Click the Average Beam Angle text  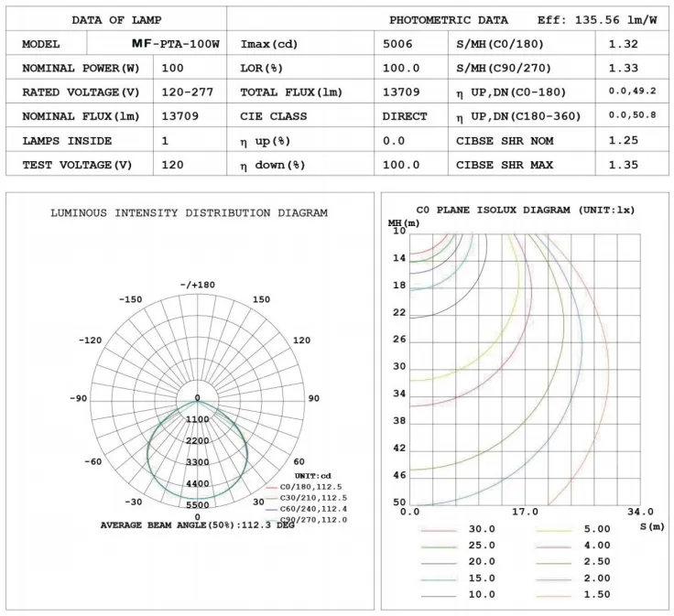197,525
